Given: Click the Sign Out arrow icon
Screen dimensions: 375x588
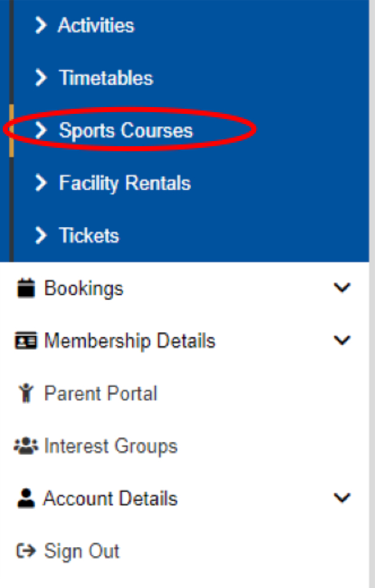Looking at the screenshot, I should pos(26,551).
